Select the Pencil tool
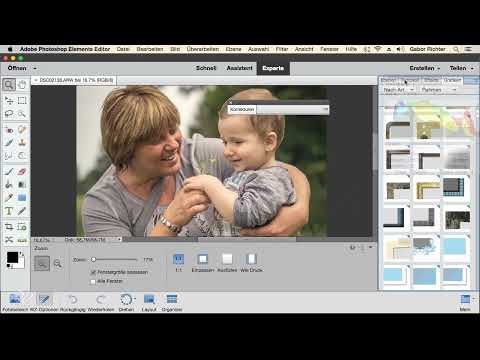 22,211
